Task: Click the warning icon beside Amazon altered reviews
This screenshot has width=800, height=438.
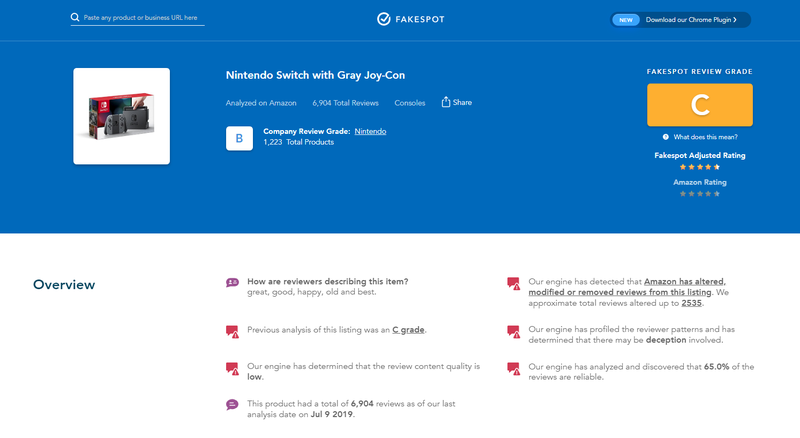Action: [513, 283]
